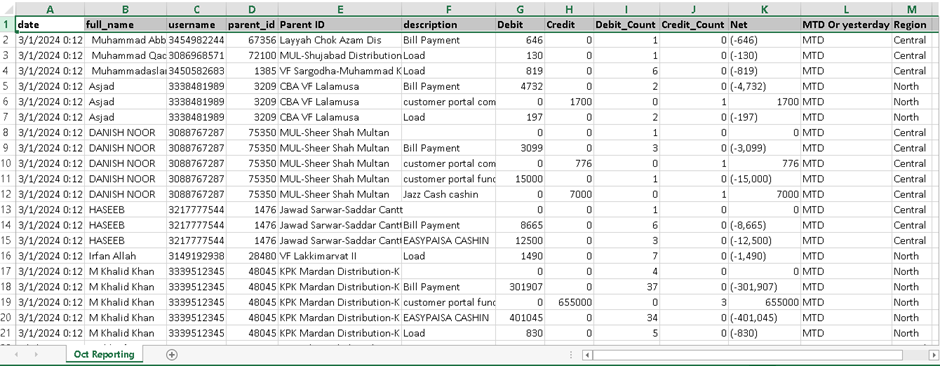Click the 'Region' header cell
This screenshot has width=940, height=366.
(912, 25)
